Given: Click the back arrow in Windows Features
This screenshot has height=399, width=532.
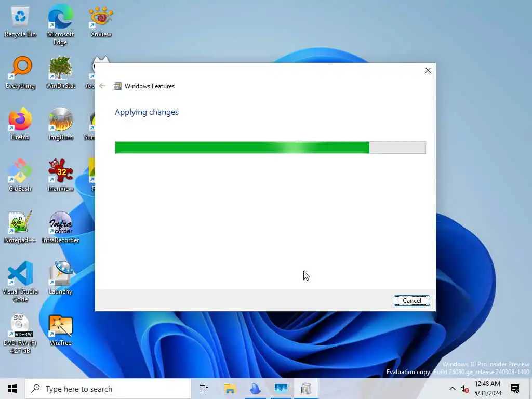Looking at the screenshot, I should click(102, 86).
